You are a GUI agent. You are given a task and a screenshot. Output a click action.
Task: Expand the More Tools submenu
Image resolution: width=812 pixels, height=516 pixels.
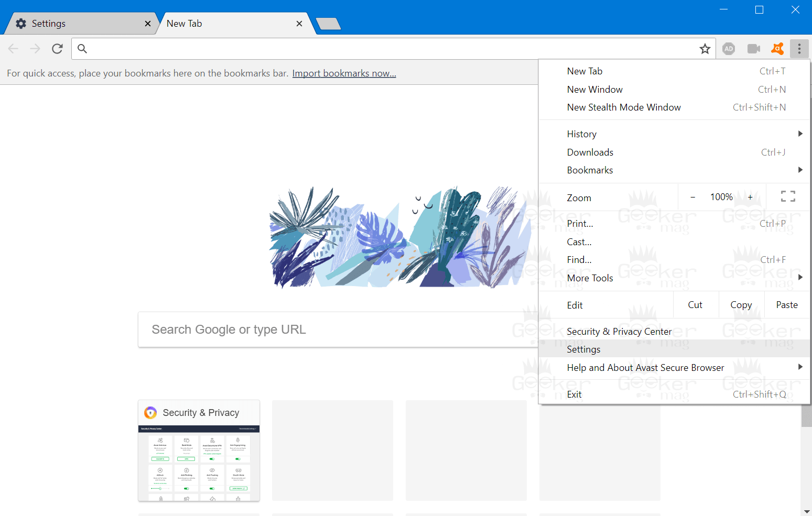(674, 278)
